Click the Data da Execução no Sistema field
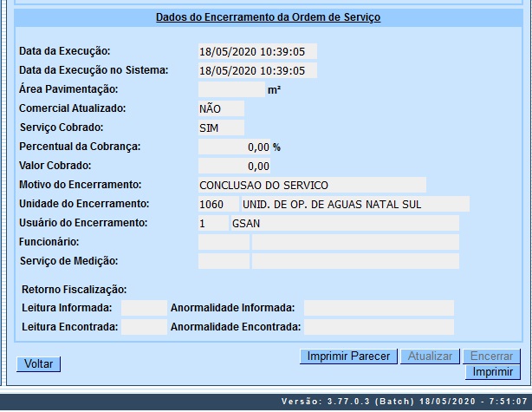The width and height of the screenshot is (532, 412). click(257, 70)
